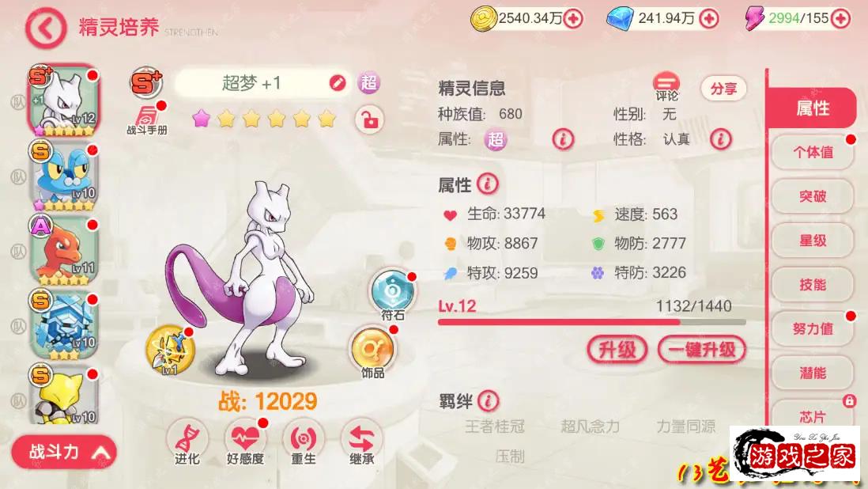
Task: Click the 分享 share button
Action: click(723, 89)
